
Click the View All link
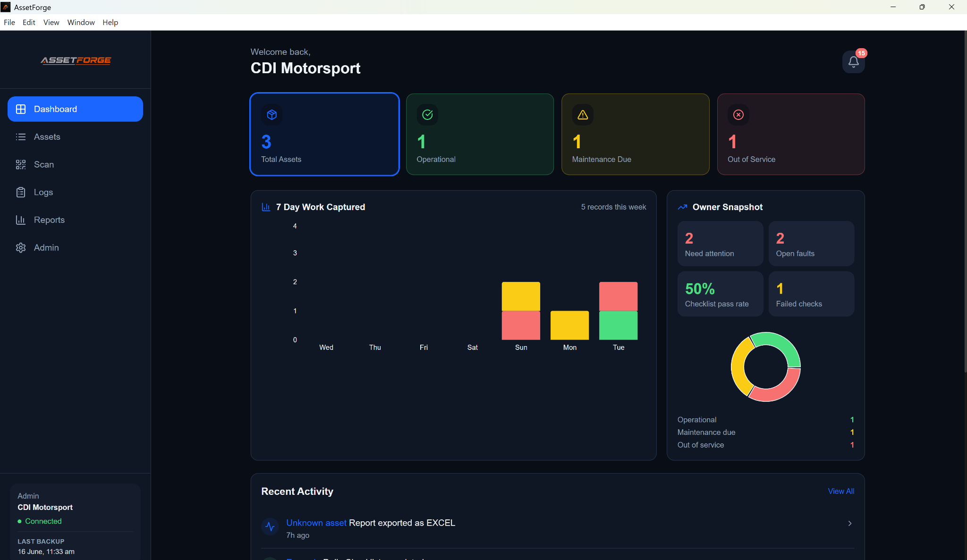841,491
